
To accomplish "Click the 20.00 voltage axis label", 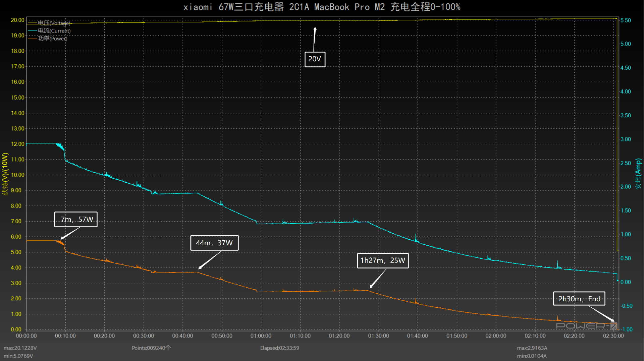I will 17,20.
